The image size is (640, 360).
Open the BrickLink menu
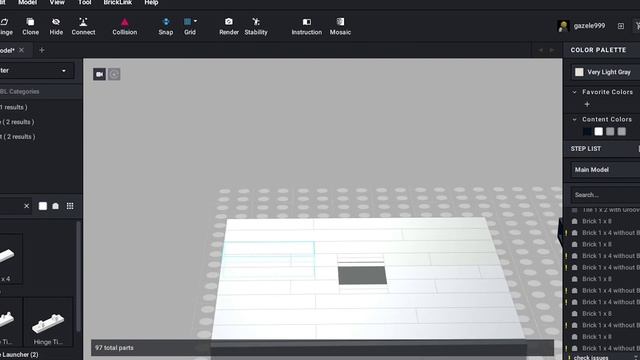coord(118,3)
